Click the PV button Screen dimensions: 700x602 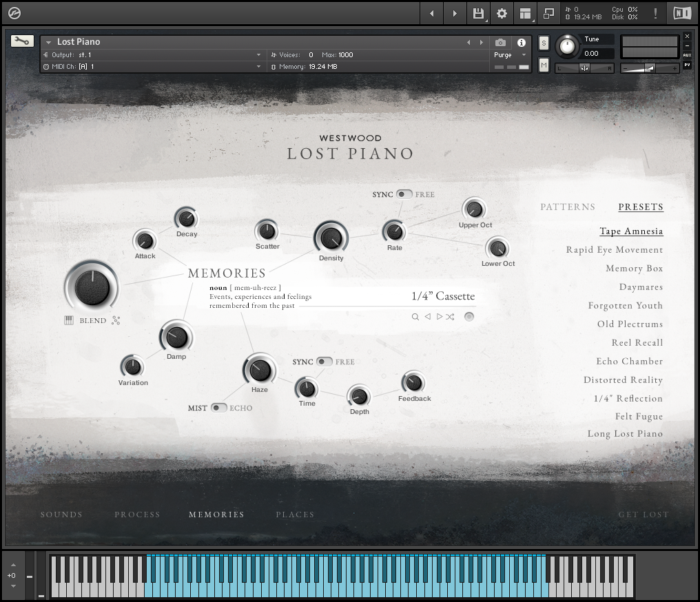point(687,65)
